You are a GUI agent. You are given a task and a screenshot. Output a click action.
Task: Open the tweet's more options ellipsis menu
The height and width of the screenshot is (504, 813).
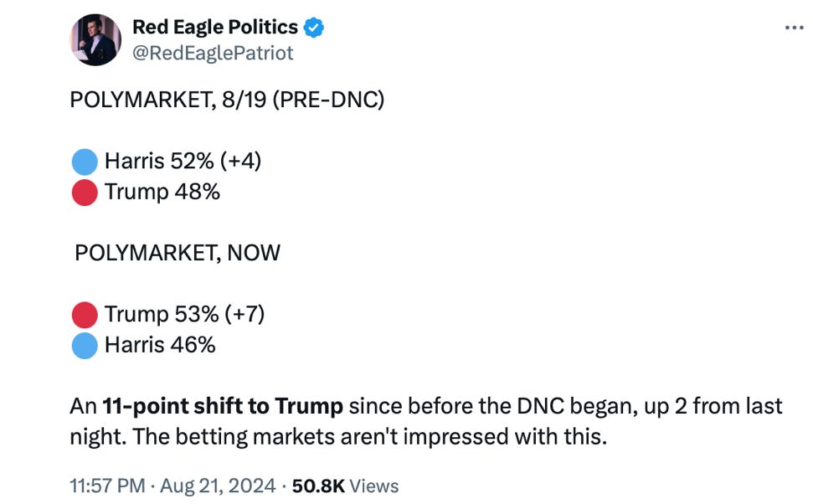pyautogui.click(x=793, y=28)
